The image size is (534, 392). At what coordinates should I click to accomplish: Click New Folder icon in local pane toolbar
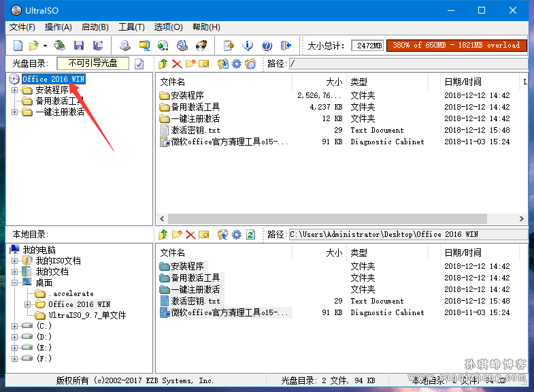coord(177,235)
